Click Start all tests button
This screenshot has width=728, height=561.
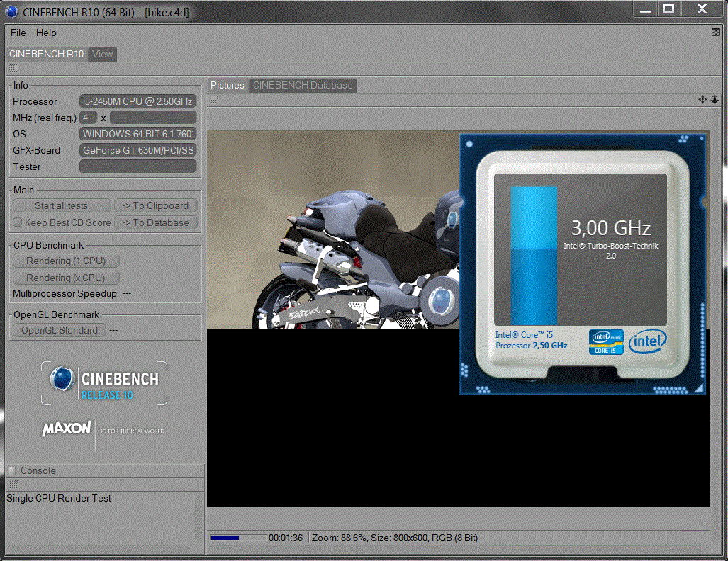tap(62, 205)
